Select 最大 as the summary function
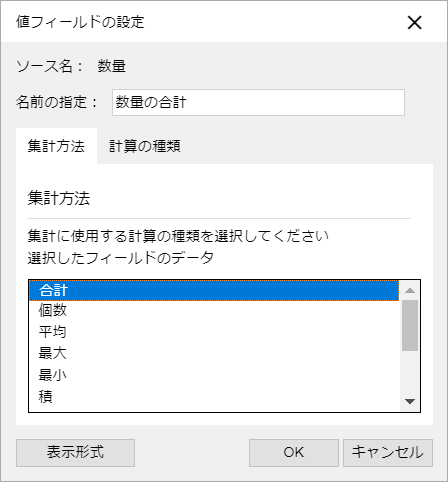This screenshot has width=448, height=482. [x=214, y=353]
